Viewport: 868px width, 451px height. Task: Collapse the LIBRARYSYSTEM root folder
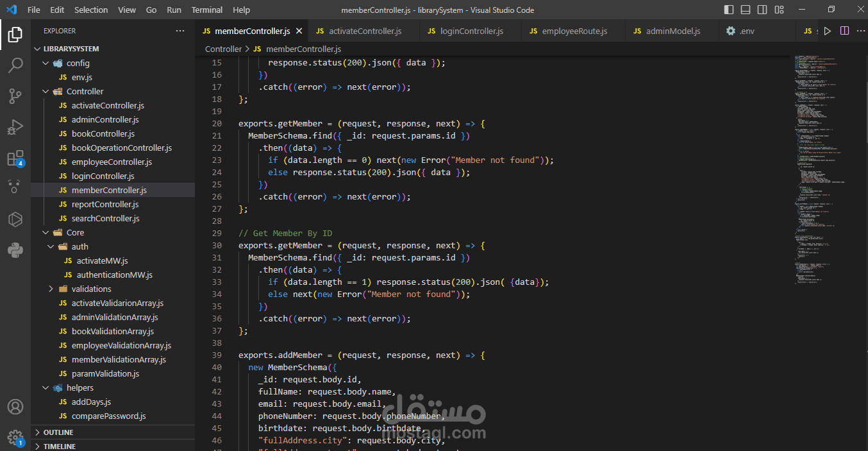tap(113, 49)
